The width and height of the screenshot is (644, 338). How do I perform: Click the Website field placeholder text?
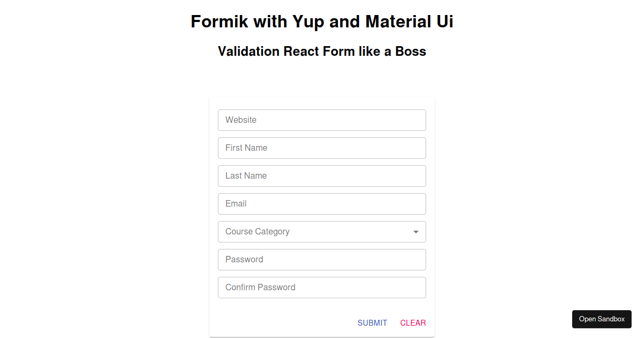point(241,120)
